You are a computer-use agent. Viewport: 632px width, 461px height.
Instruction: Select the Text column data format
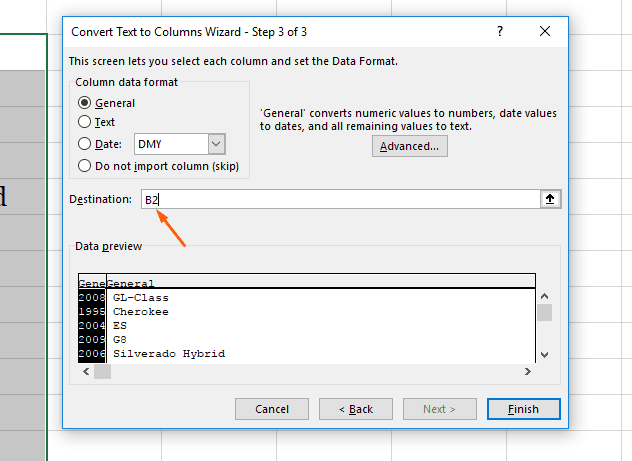pyautogui.click(x=85, y=123)
